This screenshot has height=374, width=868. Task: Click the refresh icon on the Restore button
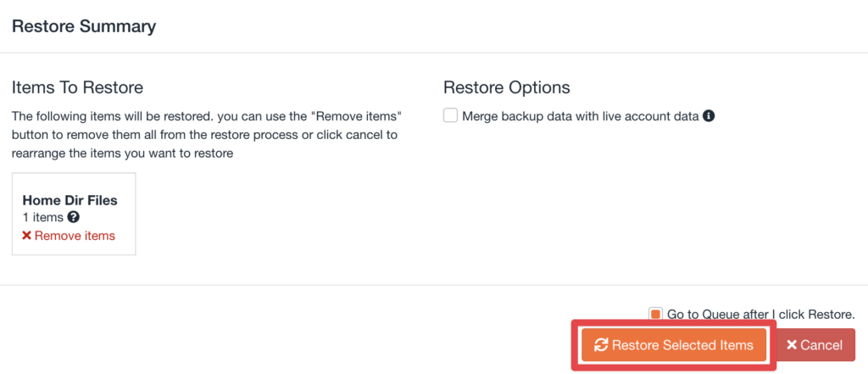click(x=601, y=345)
